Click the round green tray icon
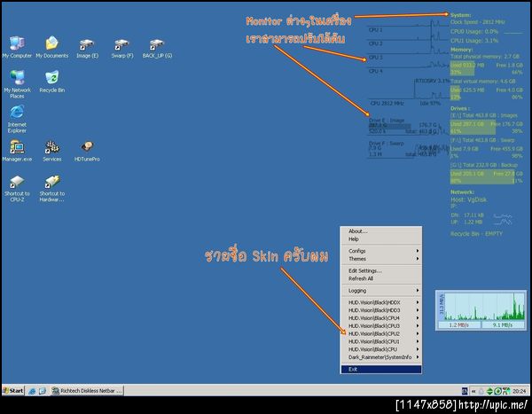The width and height of the screenshot is (532, 414). [497, 391]
